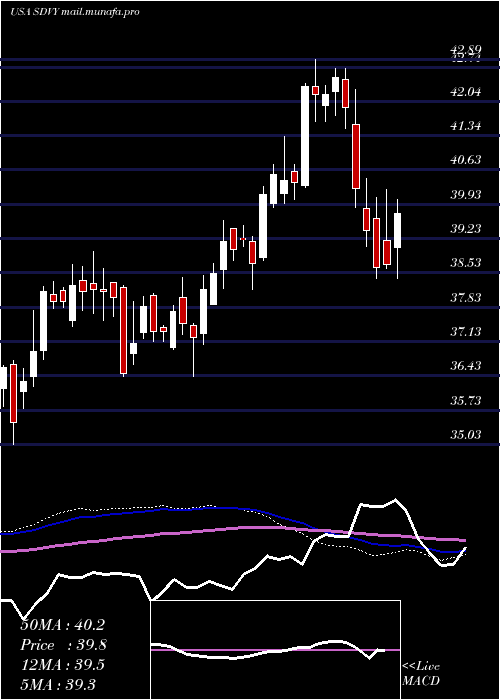Viewport: 500px width, 700px height.
Task: Click the 5MA : 39.3 readout
Action: click(58, 684)
